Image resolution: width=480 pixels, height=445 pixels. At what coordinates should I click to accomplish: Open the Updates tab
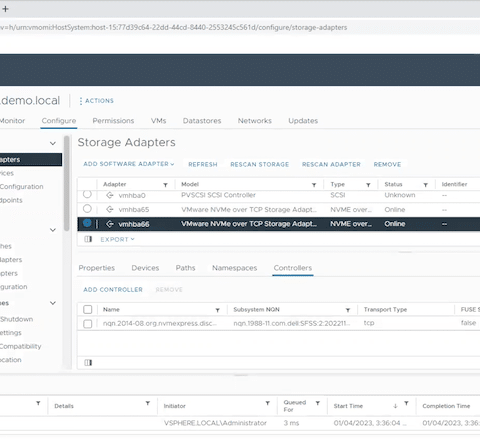(x=303, y=121)
